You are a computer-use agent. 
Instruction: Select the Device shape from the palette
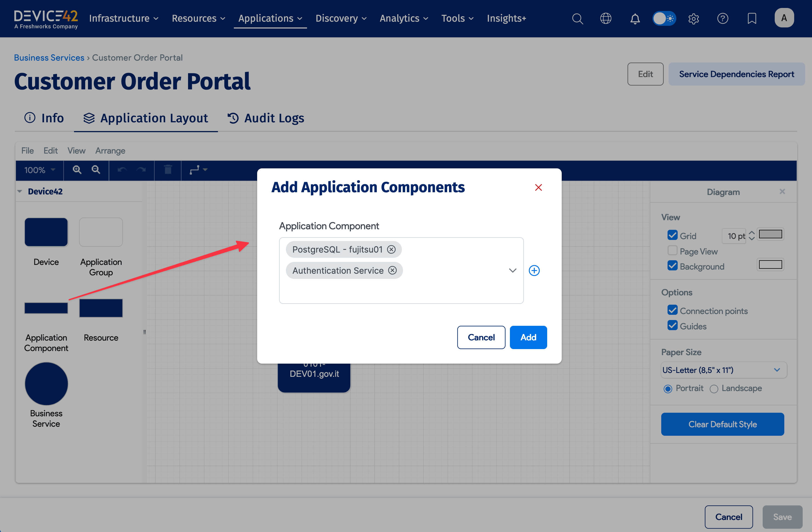pyautogui.click(x=46, y=232)
